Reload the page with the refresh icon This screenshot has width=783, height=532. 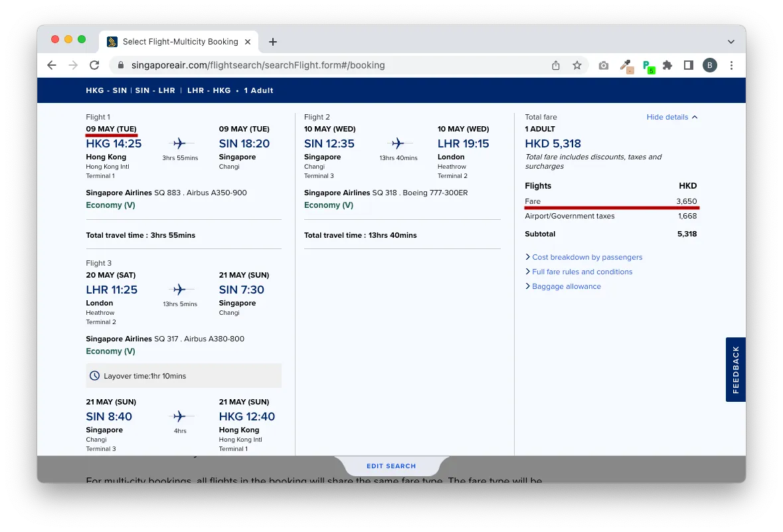[x=94, y=65]
